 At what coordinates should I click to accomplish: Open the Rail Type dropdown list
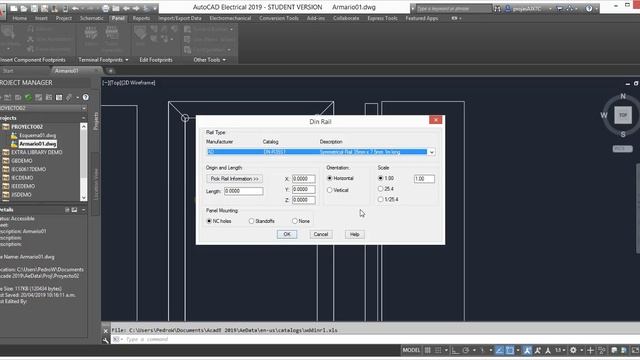pyautogui.click(x=431, y=152)
